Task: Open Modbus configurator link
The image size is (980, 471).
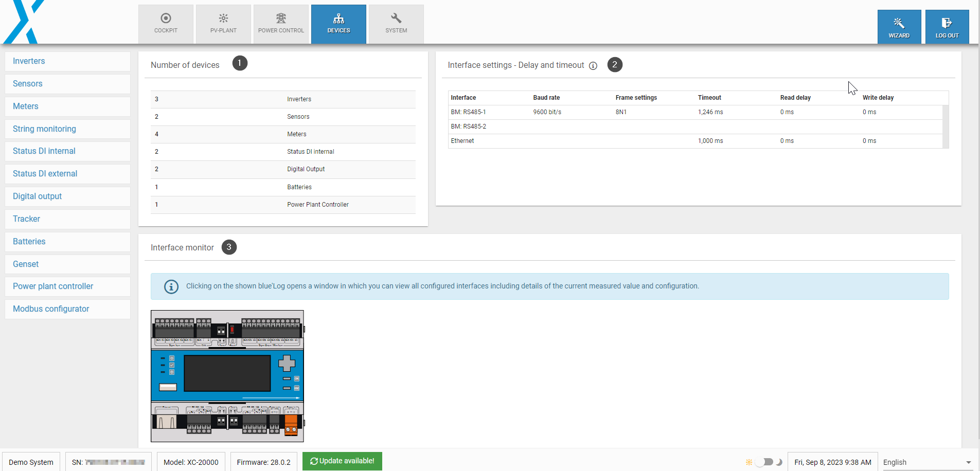Action: [51, 309]
